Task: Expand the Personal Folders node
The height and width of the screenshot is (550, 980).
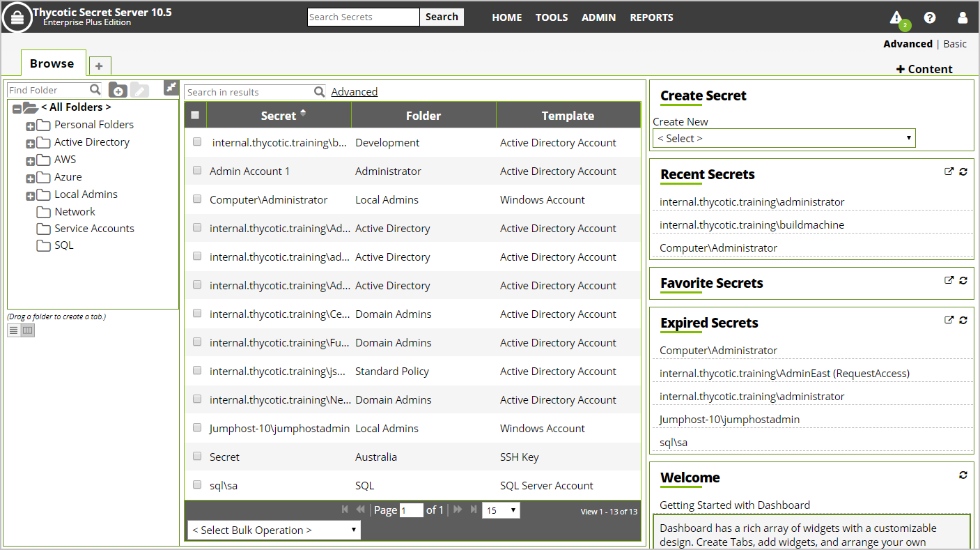Action: tap(30, 126)
